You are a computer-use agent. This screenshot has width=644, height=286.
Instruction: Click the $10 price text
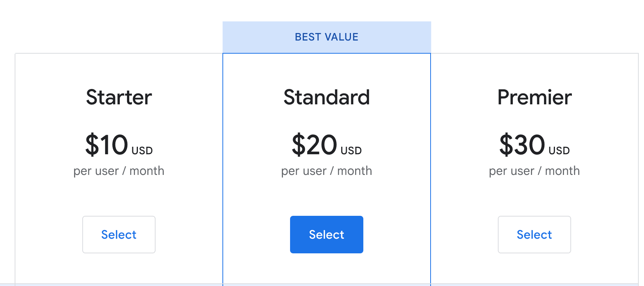pyautogui.click(x=107, y=145)
